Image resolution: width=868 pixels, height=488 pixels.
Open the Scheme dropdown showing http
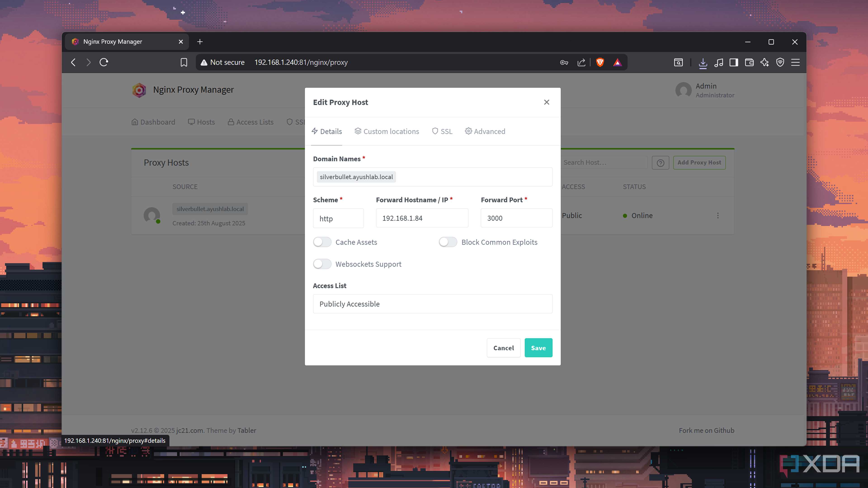(x=338, y=218)
